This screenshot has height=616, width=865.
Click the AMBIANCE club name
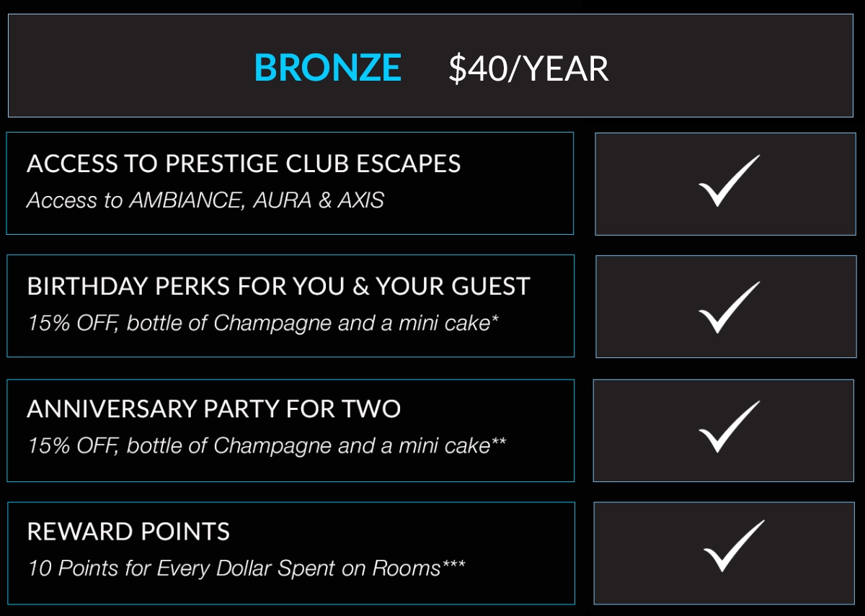[x=187, y=200]
